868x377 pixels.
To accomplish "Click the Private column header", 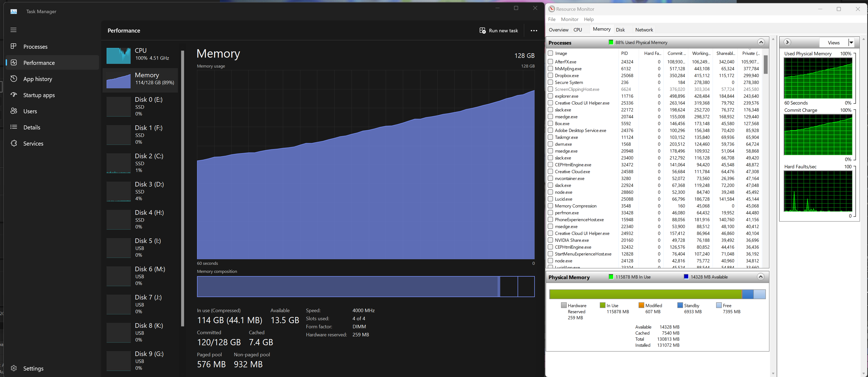I will (750, 54).
